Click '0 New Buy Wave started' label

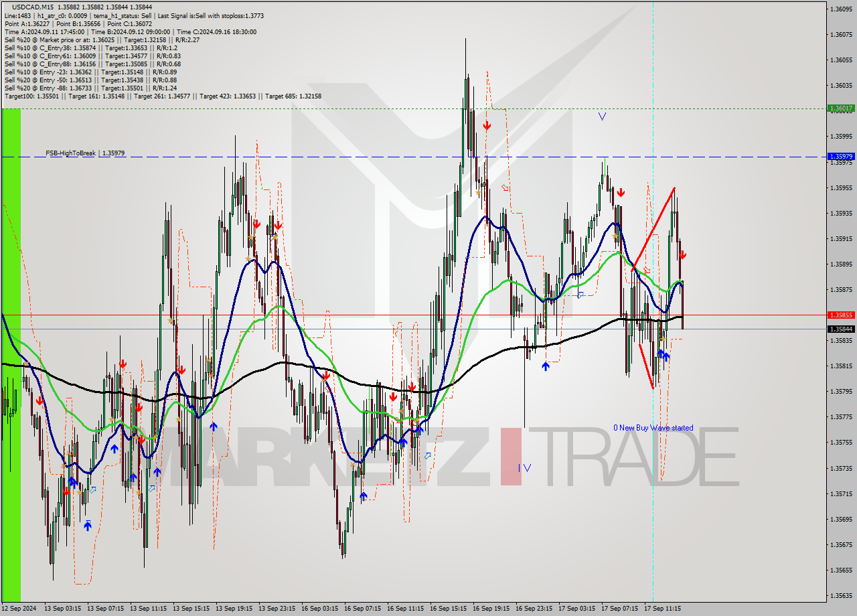pyautogui.click(x=653, y=428)
